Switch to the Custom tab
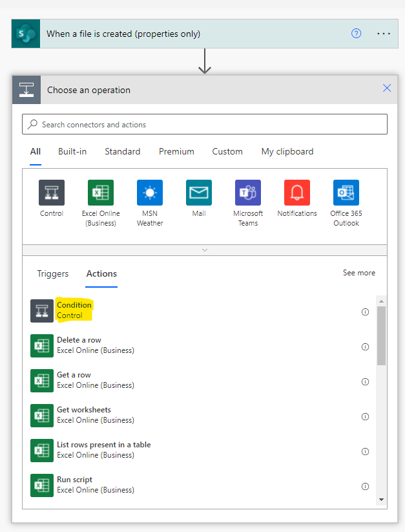This screenshot has width=405, height=532. coord(227,151)
